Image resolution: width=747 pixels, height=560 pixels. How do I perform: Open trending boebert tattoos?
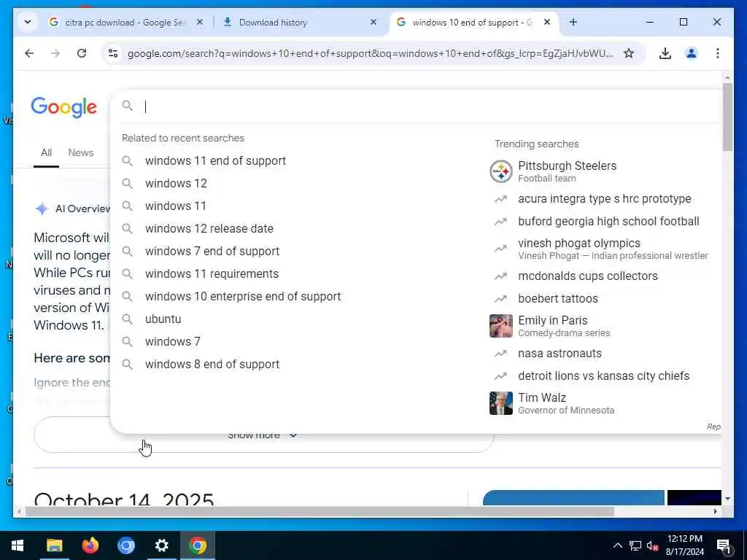tap(558, 298)
